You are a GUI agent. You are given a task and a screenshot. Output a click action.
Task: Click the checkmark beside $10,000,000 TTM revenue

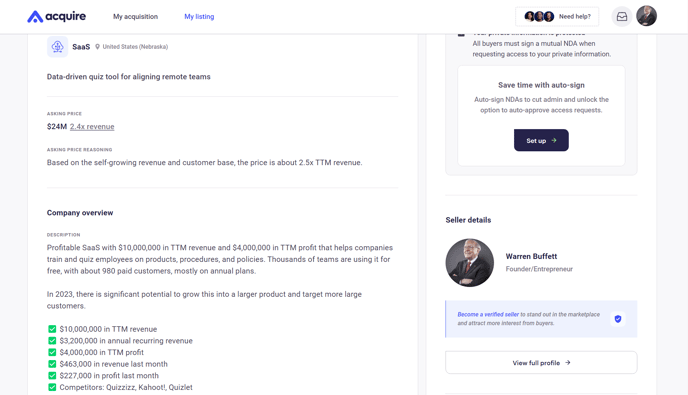pos(52,329)
